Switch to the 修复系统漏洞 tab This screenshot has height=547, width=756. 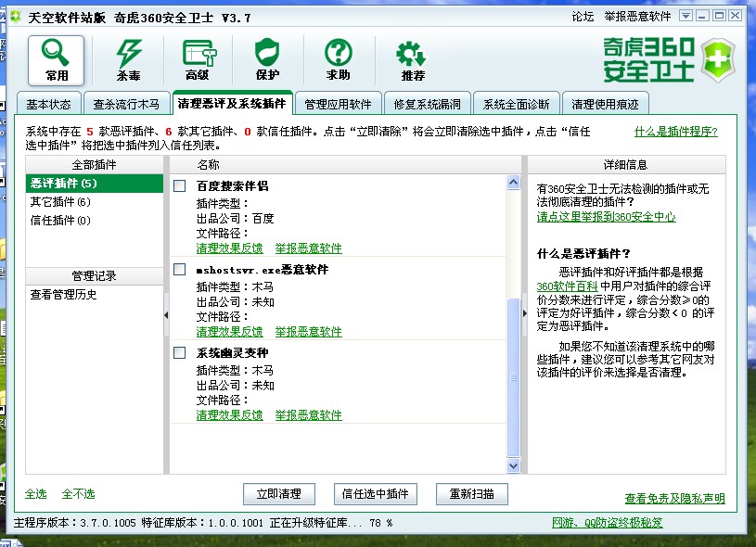(x=428, y=104)
